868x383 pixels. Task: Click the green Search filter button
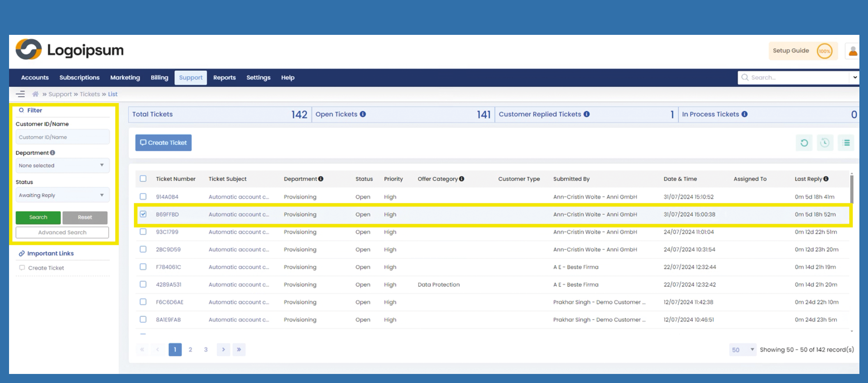tap(38, 217)
